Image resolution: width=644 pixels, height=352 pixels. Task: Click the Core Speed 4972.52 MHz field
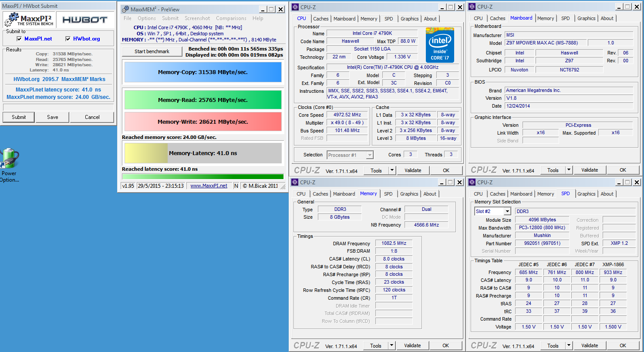pos(347,115)
